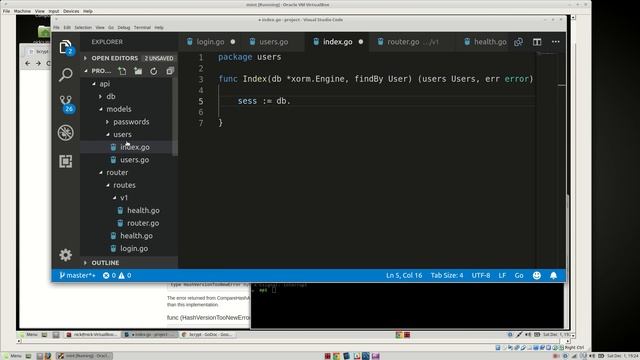Open the Explorer view in activity bar

[66, 47]
